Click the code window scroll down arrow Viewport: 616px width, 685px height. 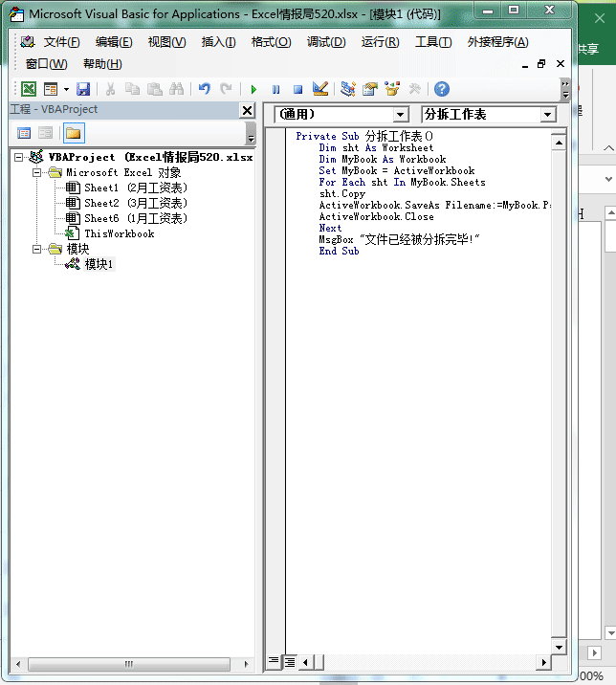click(559, 648)
